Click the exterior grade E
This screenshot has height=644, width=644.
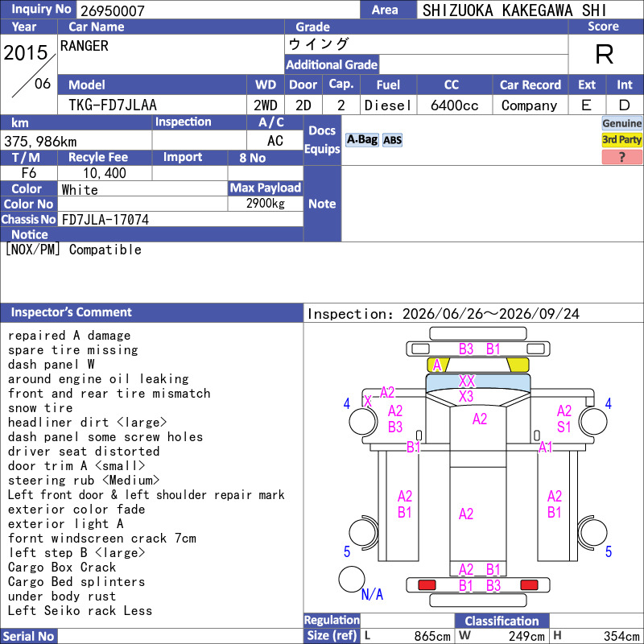[587, 105]
